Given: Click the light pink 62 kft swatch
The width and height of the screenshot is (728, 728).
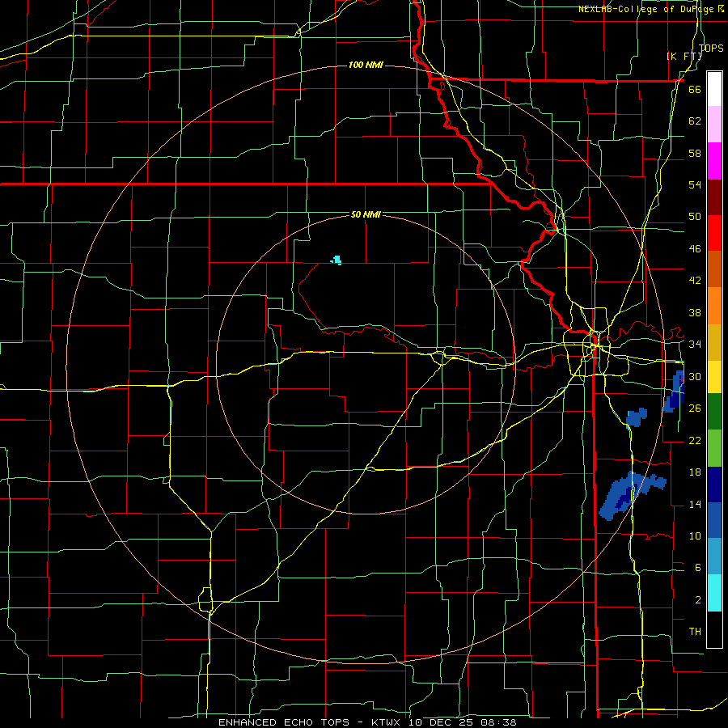Looking at the screenshot, I should [714, 124].
